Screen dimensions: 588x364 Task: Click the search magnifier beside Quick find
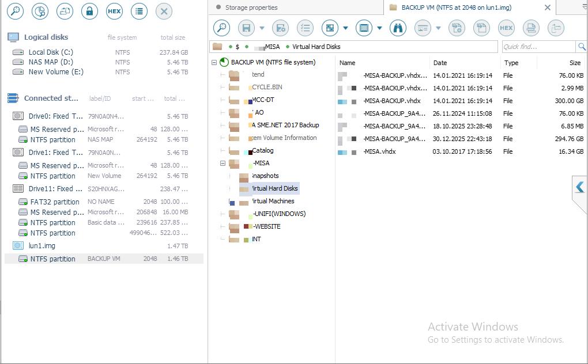pyautogui.click(x=582, y=47)
